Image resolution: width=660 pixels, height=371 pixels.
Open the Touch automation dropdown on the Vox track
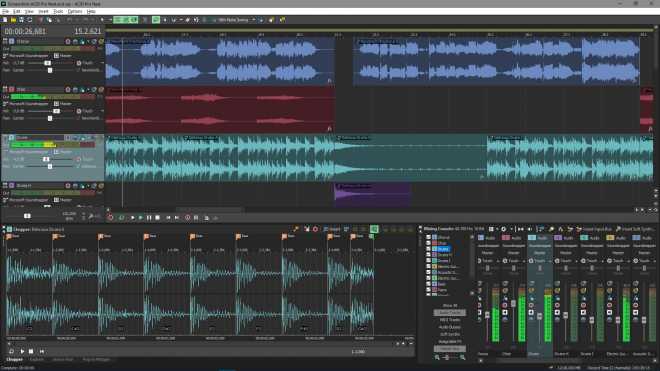coord(90,111)
